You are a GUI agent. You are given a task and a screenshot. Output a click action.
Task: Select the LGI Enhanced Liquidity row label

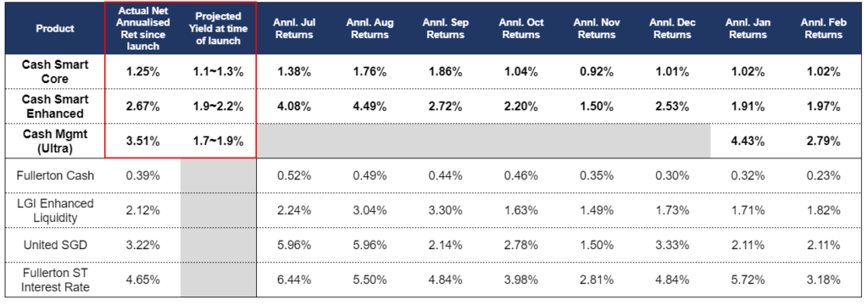(55, 210)
